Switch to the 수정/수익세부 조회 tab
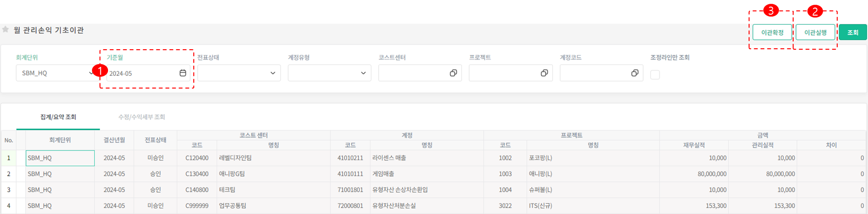 tap(142, 117)
